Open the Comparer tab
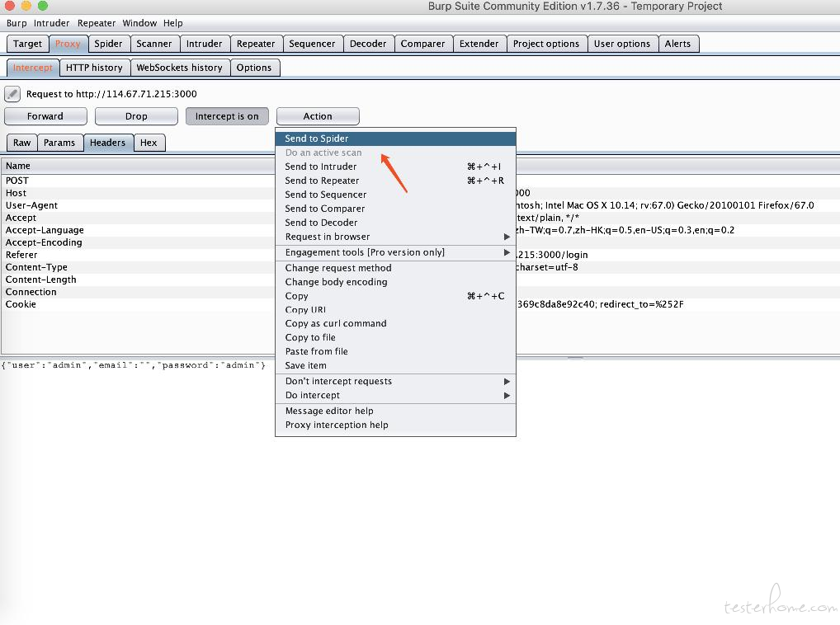Screen dimensions: 840x625 (x=422, y=44)
